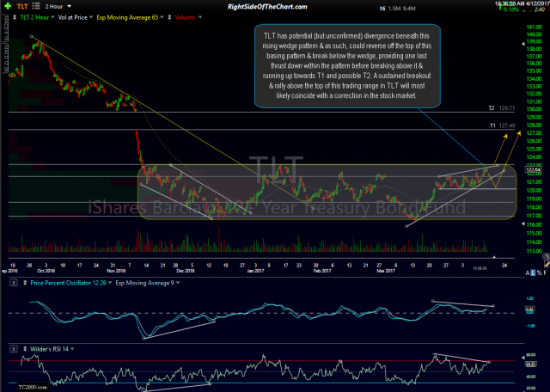Click the T1 127.49 target line label

(x=502, y=126)
